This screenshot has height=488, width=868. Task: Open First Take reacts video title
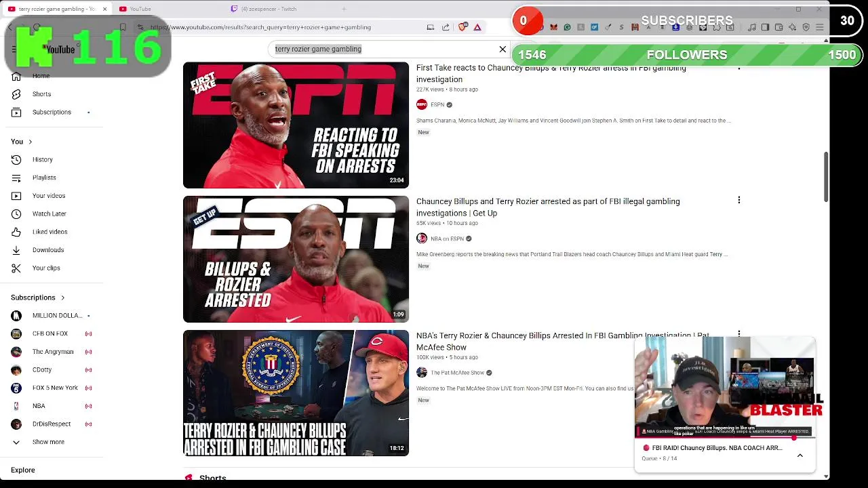[x=551, y=73]
